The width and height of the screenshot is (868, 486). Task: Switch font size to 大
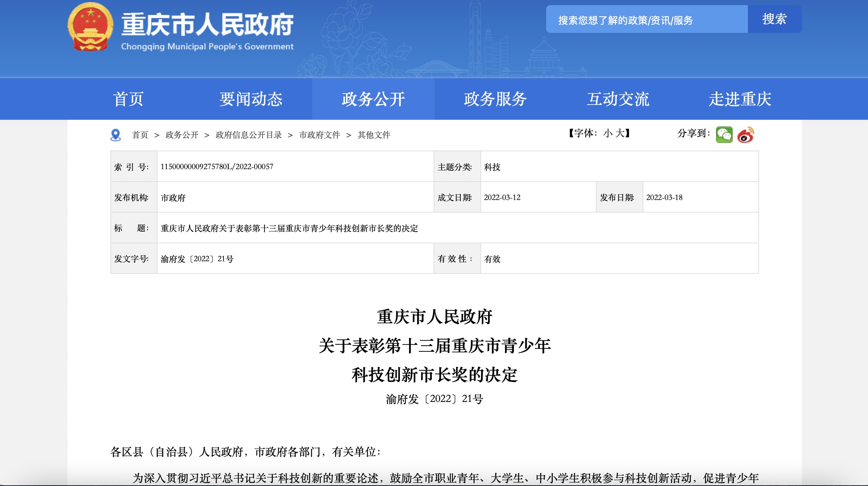tap(620, 133)
